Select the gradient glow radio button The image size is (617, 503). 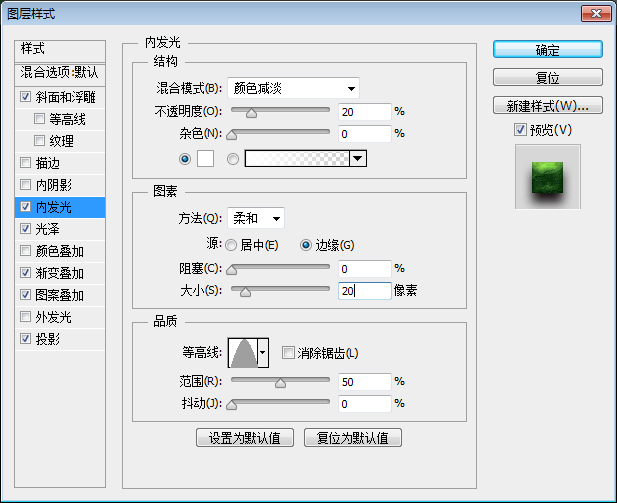coord(233,159)
